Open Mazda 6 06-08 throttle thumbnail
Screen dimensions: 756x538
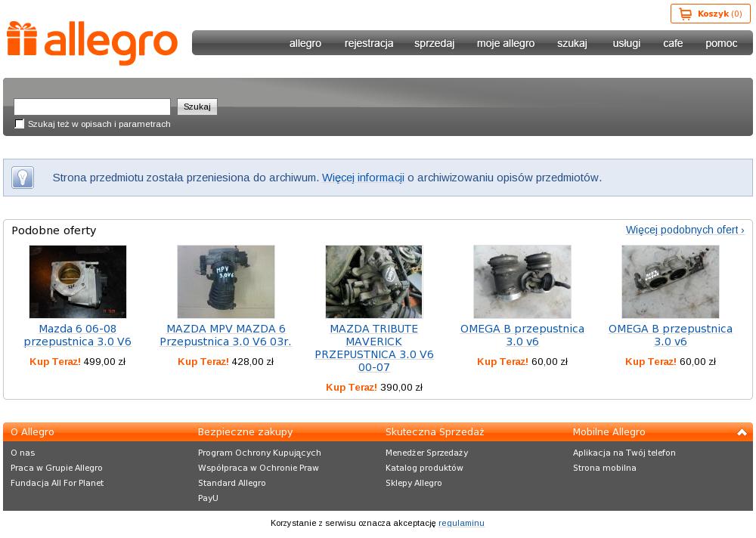pos(78,282)
